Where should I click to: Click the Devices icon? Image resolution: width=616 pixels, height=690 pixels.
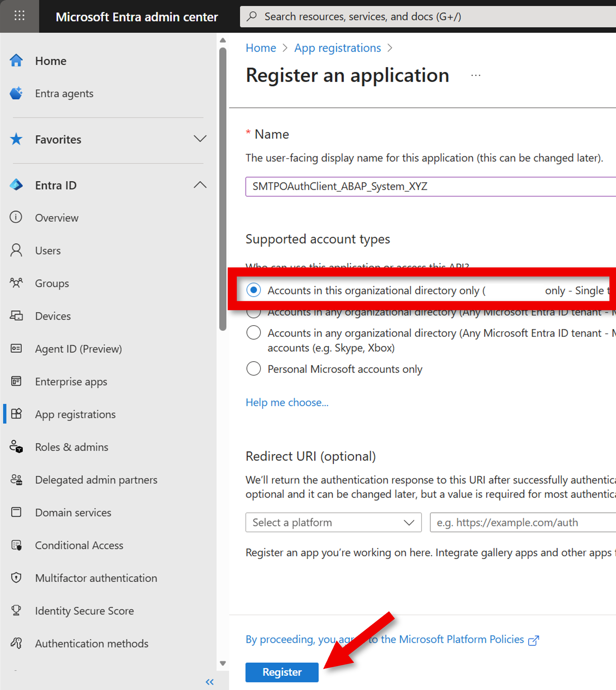coord(16,315)
